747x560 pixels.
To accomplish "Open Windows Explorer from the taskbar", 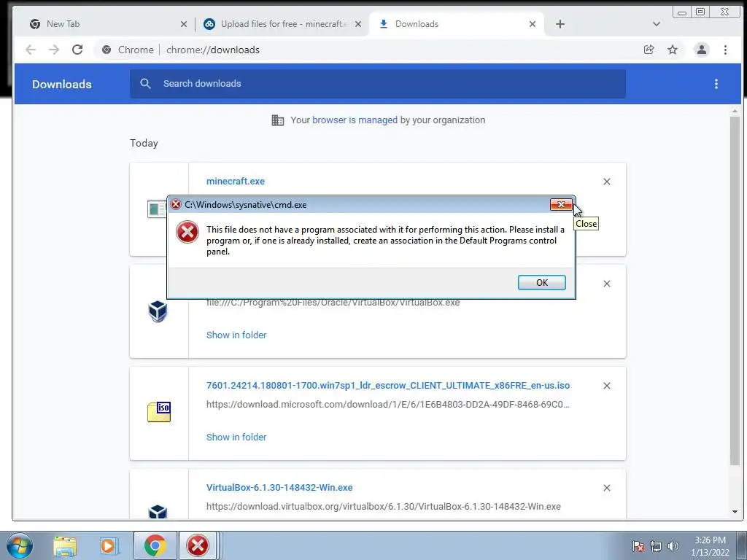I will 65,545.
